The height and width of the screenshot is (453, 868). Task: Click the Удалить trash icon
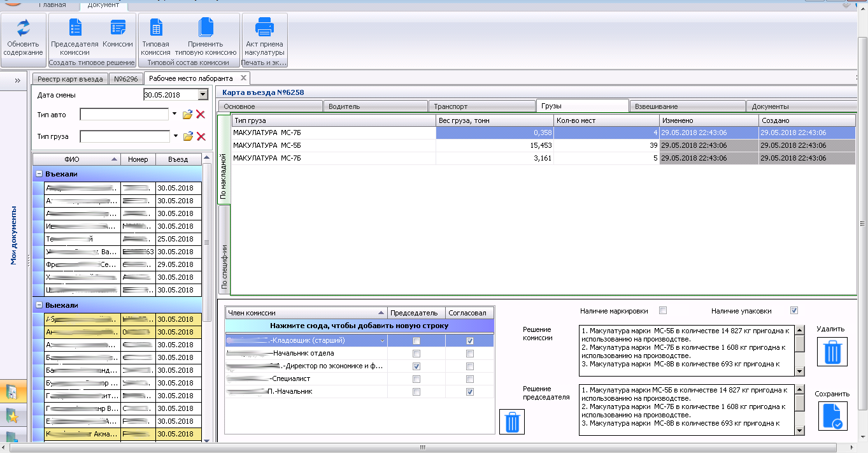click(832, 351)
